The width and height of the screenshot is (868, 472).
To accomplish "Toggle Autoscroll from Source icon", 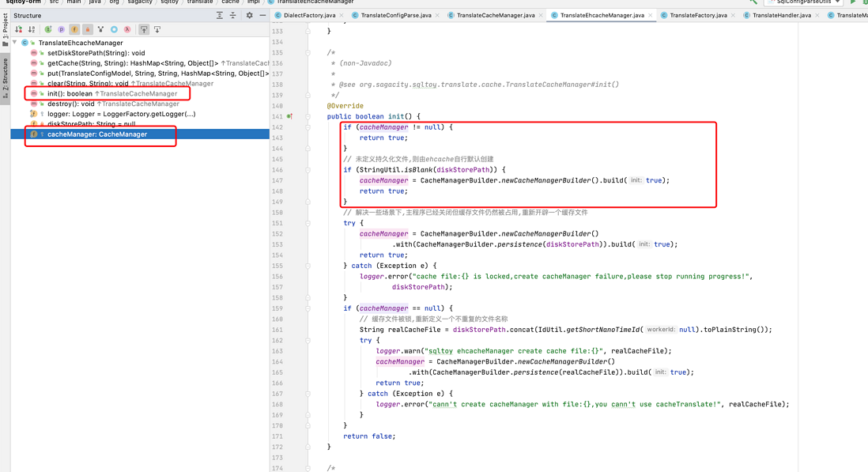I will [x=157, y=29].
